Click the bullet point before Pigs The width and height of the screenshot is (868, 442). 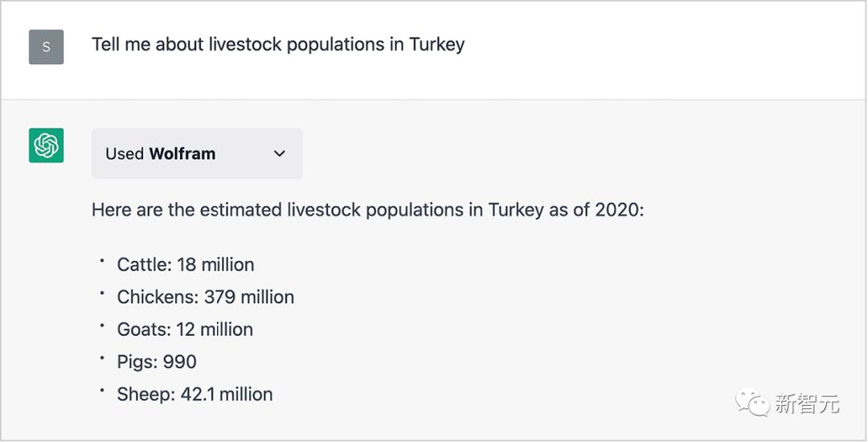tap(103, 358)
